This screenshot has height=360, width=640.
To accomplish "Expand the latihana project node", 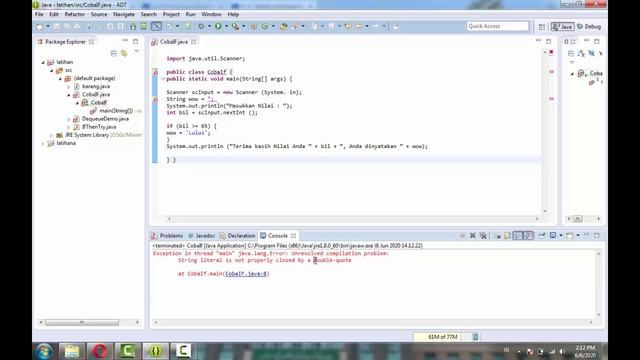I will pos(43,144).
